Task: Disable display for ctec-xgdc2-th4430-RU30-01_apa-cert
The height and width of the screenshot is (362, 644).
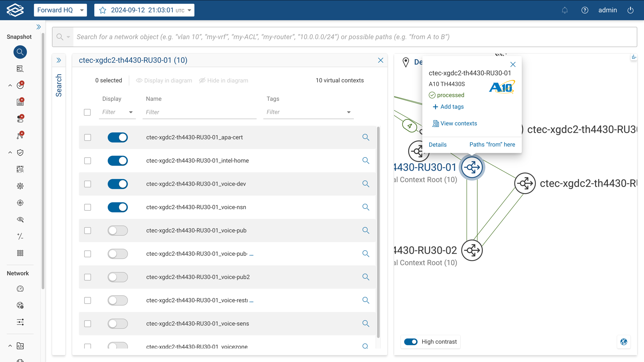Action: point(118,137)
